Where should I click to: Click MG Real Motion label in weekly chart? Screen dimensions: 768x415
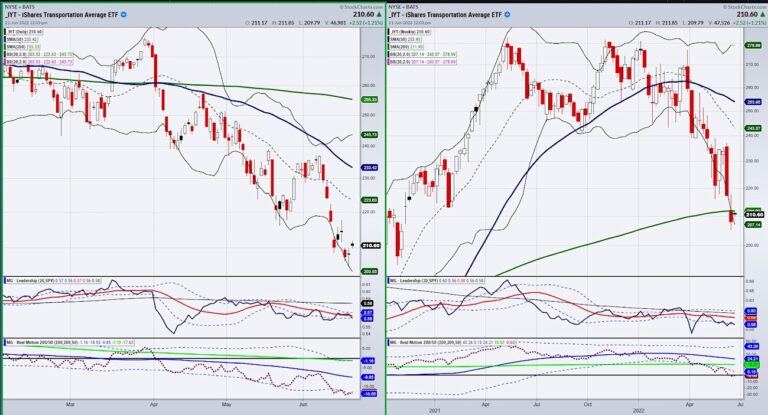451,342
